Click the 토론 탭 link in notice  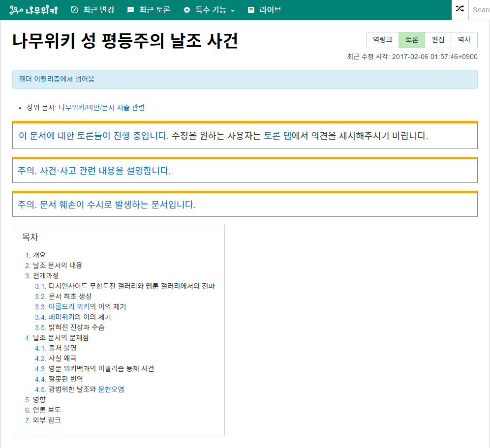click(277, 136)
